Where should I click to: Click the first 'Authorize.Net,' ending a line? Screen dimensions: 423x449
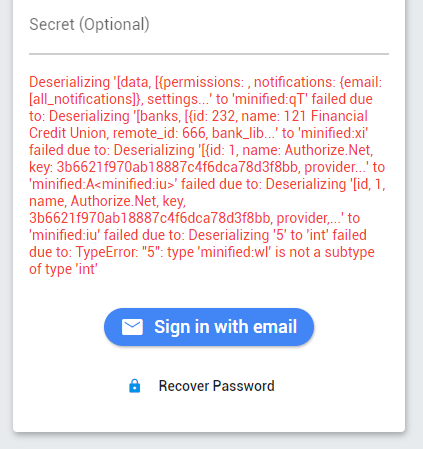coord(329,150)
